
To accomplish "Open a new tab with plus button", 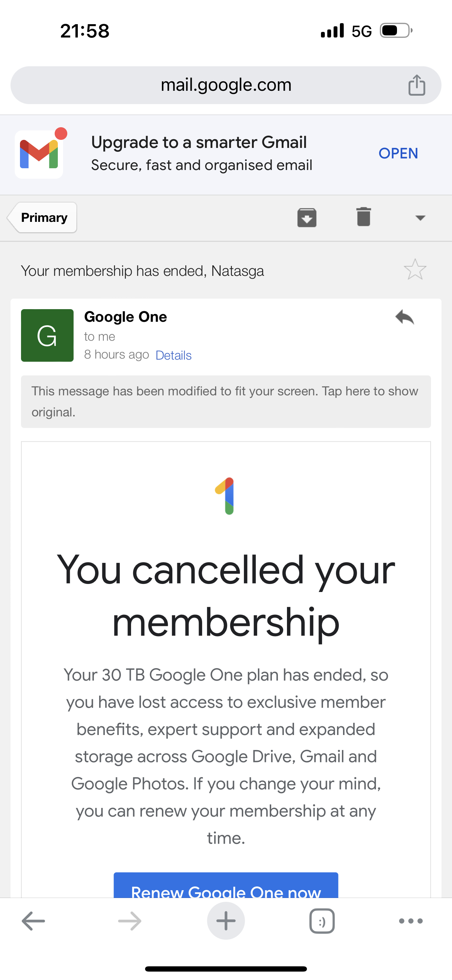I will click(x=226, y=921).
